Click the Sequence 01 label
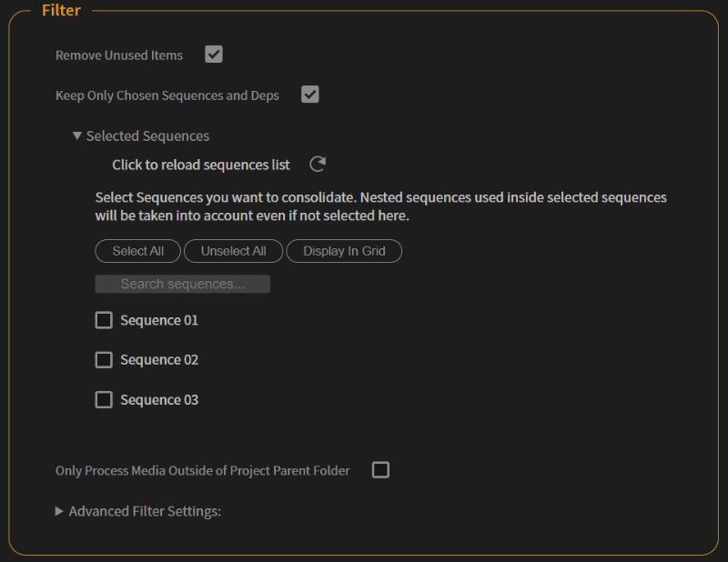The width and height of the screenshot is (728, 562). pyautogui.click(x=159, y=320)
